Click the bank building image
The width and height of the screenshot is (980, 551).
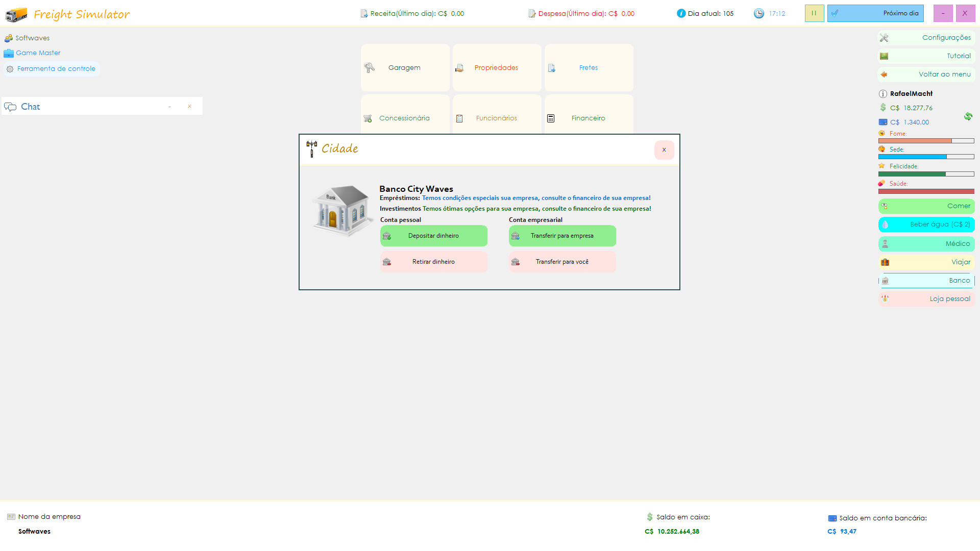coord(342,211)
